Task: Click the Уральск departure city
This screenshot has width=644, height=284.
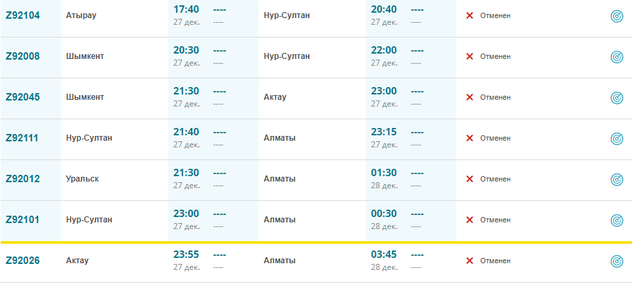Action: point(84,179)
